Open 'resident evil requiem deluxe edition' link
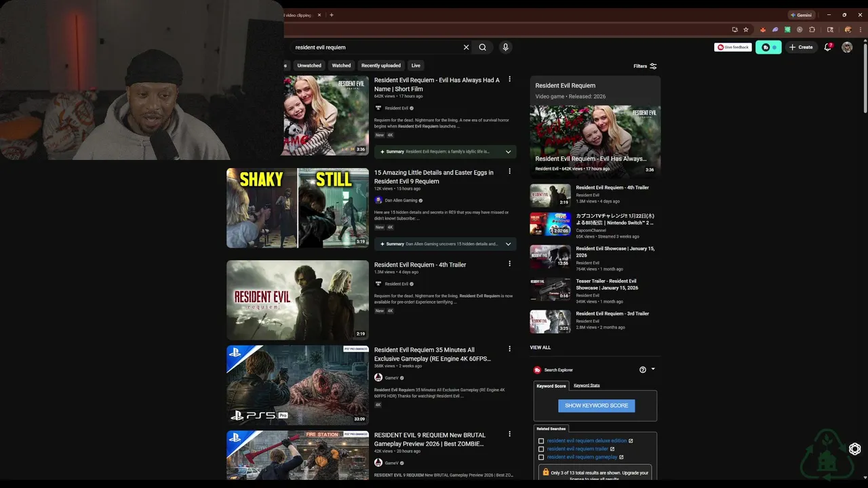The image size is (868, 488). coord(587,441)
